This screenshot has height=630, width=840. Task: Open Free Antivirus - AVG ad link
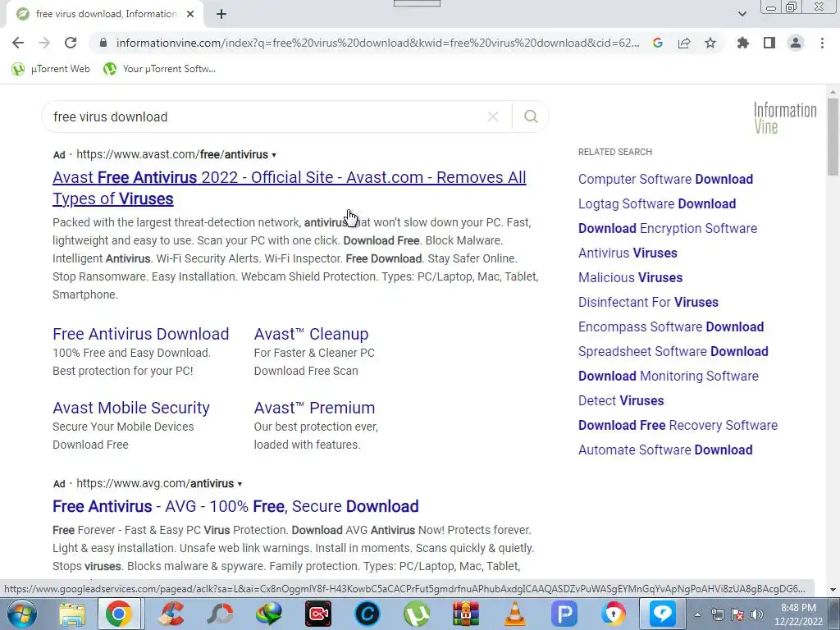coord(235,506)
